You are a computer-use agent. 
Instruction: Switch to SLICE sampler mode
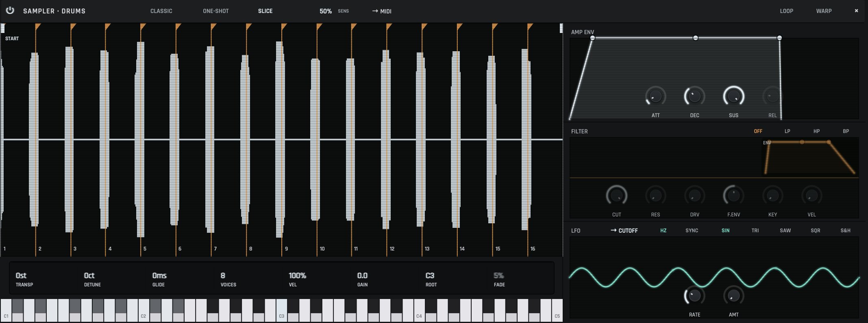(265, 11)
